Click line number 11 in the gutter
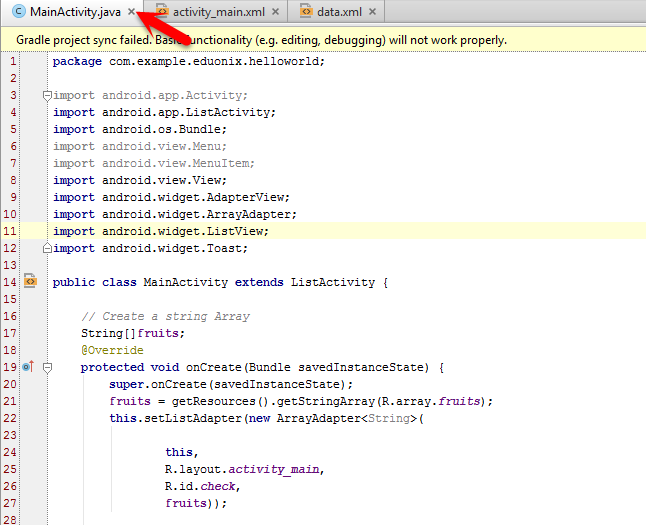 [x=9, y=231]
